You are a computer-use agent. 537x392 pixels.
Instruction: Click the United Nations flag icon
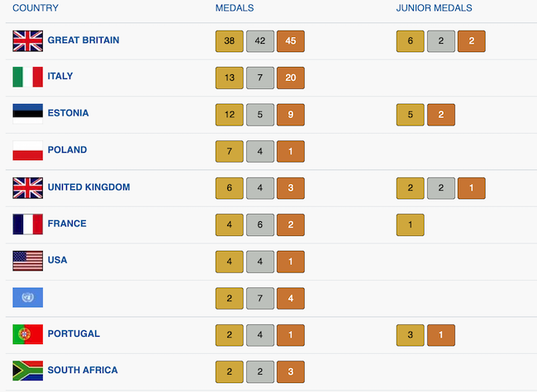27,297
